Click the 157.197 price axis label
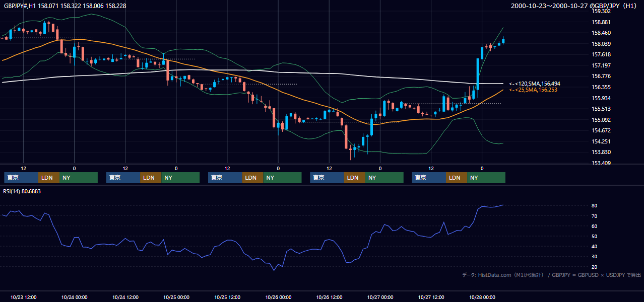This screenshot has height=302, width=644. [x=601, y=65]
